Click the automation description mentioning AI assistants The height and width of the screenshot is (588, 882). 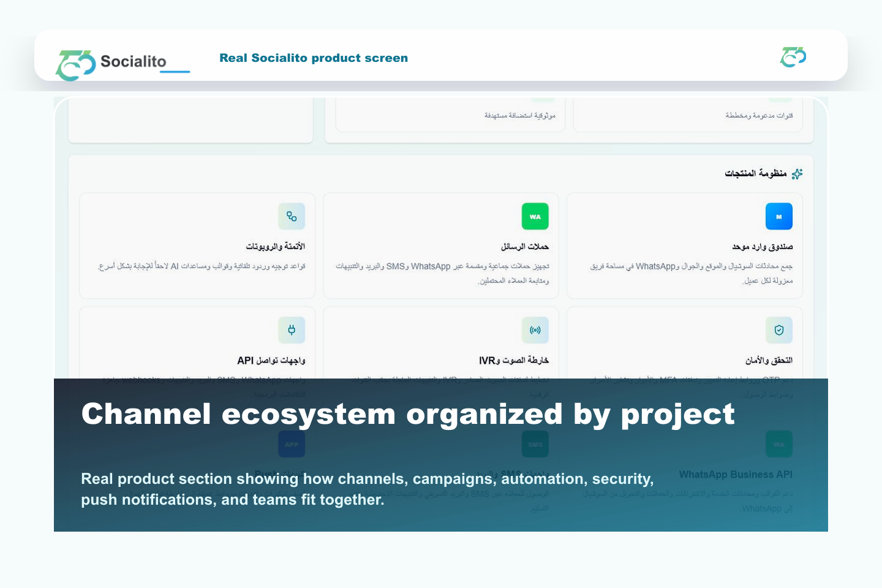(x=202, y=266)
